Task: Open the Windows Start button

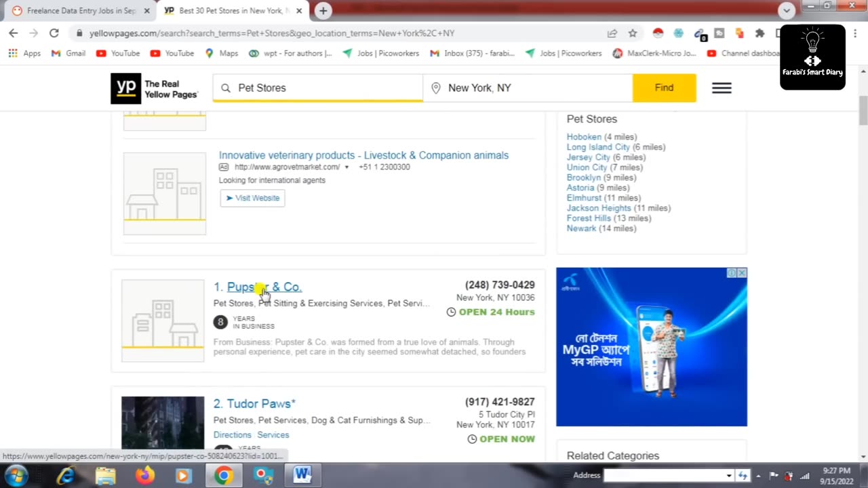Action: [15, 476]
